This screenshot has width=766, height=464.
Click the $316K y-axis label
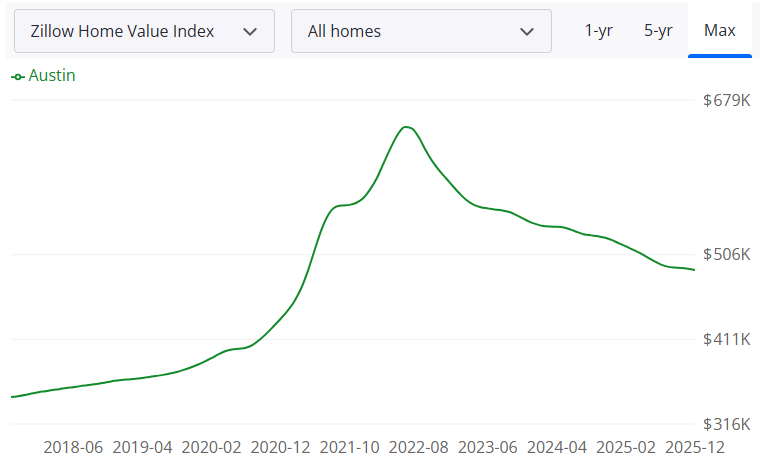pos(726,424)
